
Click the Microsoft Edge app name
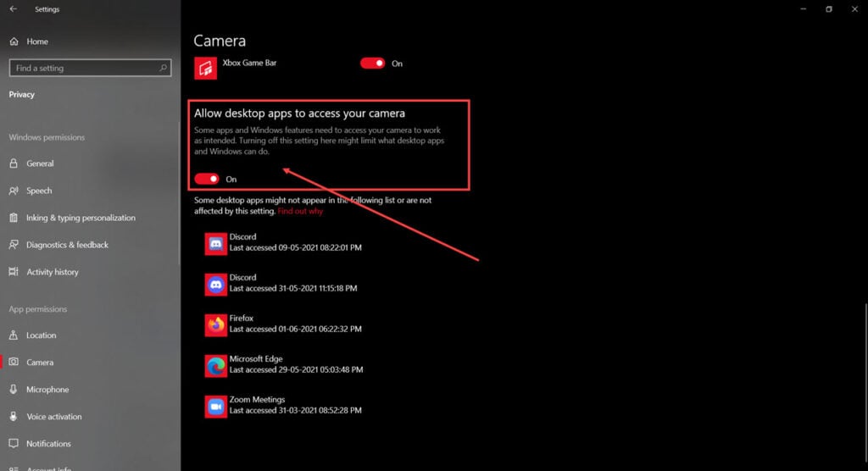(256, 358)
